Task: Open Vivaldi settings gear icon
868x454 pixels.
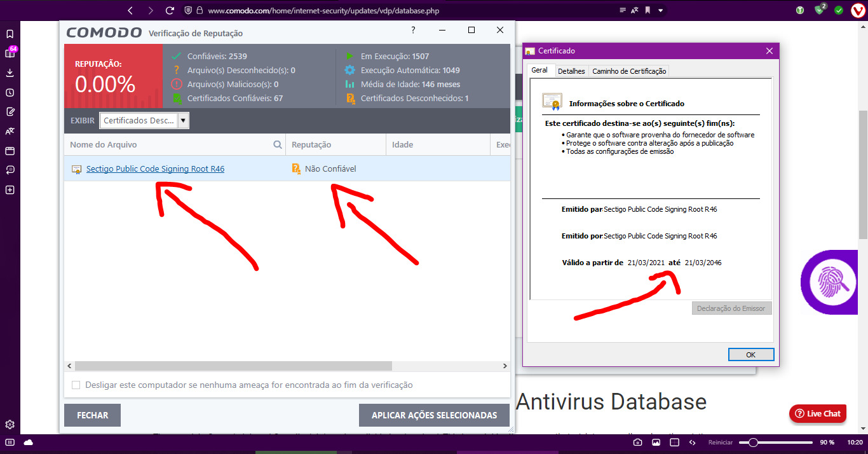Action: tap(10, 425)
